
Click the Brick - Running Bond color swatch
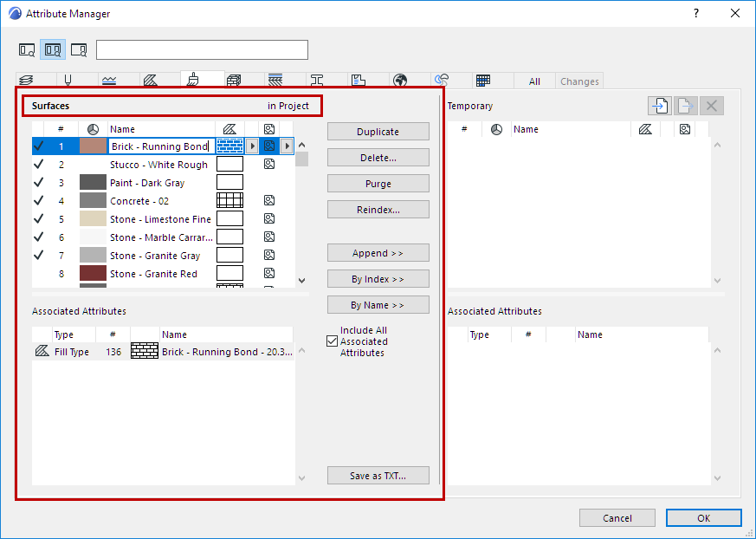click(x=93, y=146)
